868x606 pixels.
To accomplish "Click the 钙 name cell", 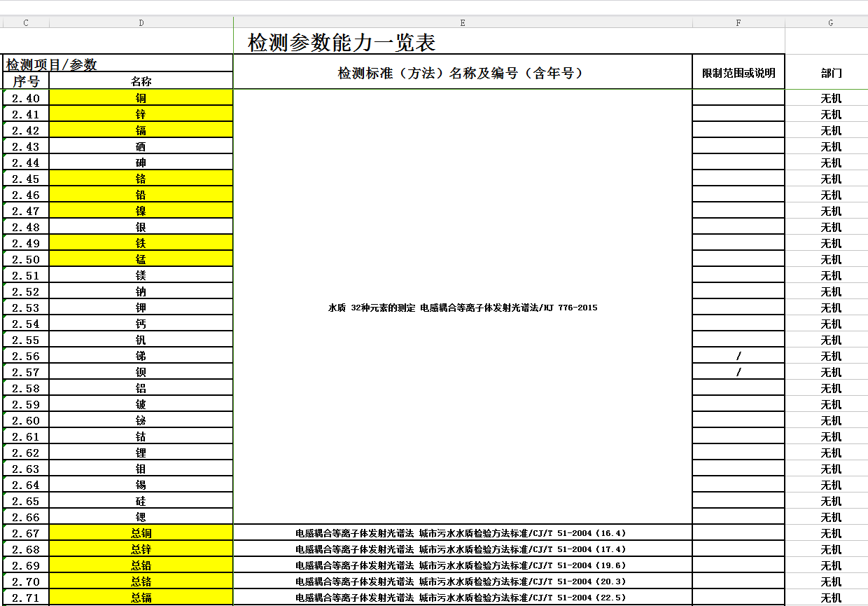I will 141,323.
